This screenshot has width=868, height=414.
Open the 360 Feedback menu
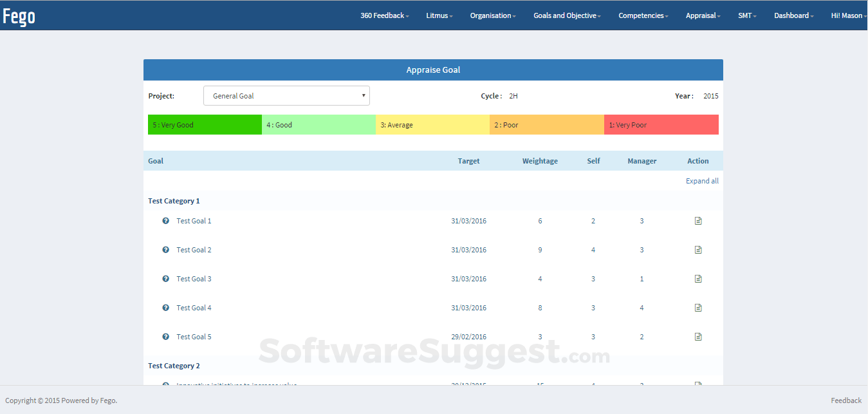(x=384, y=15)
